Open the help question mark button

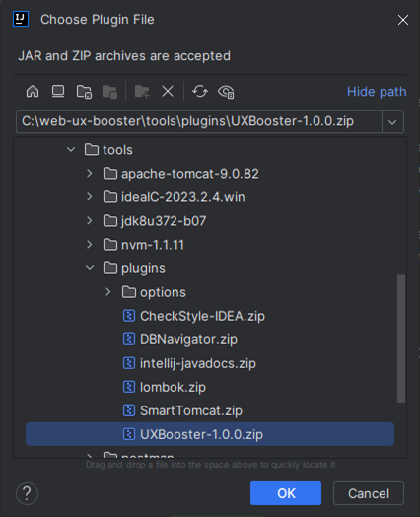coord(27,493)
